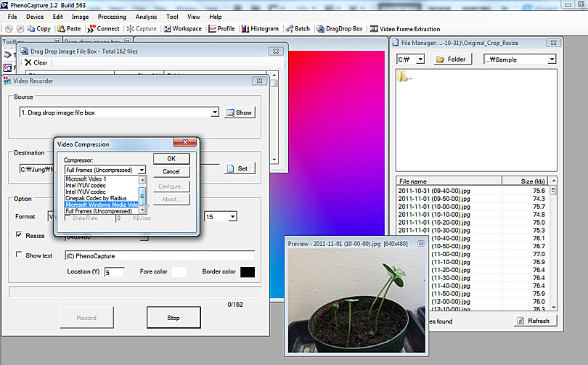Viewport: 588px width, 365px height.
Task: Open the C: drive dropdown
Action: (420, 60)
